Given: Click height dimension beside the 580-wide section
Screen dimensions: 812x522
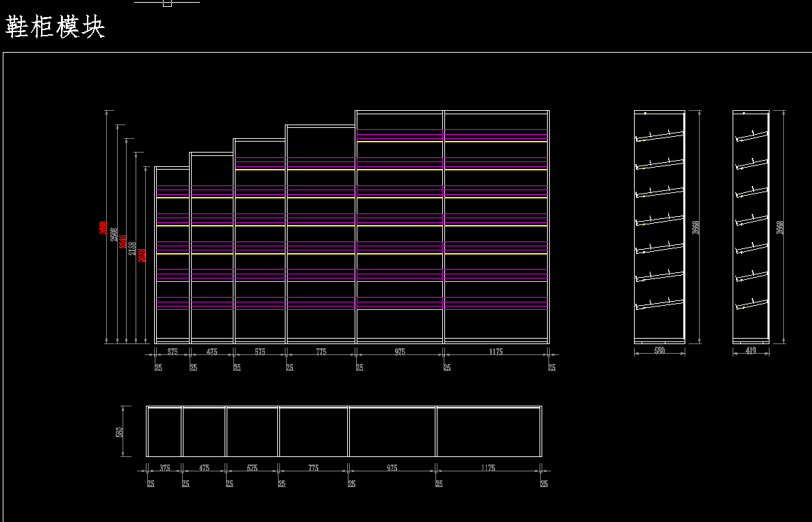Looking at the screenshot, I should (x=696, y=228).
